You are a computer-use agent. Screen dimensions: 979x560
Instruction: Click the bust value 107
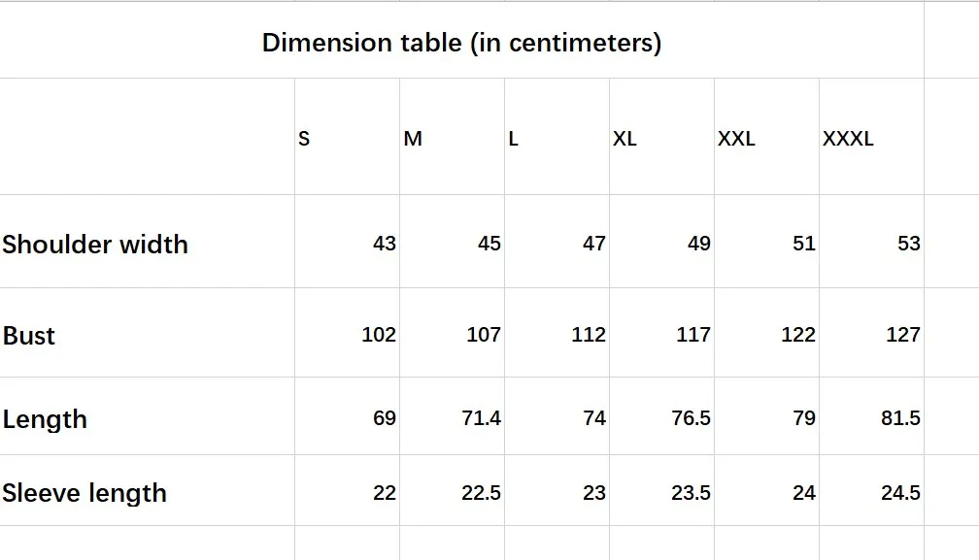[x=484, y=335]
